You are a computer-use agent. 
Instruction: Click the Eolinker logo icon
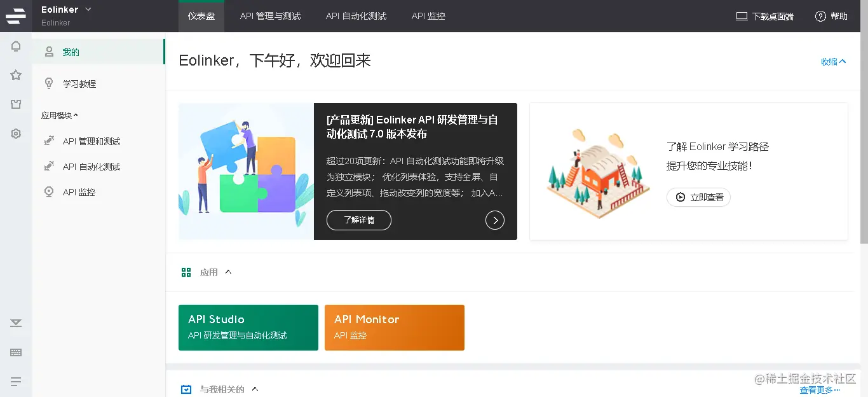pos(16,16)
